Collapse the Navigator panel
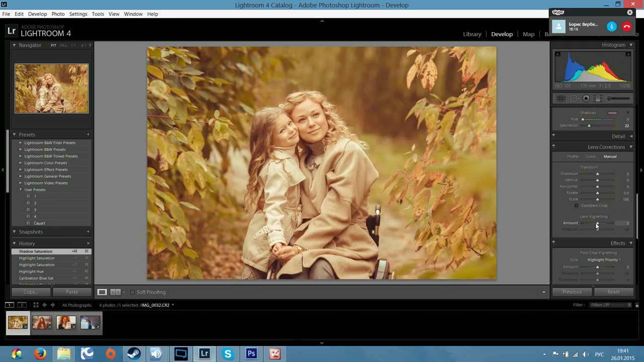The image size is (644, 362). (14, 45)
